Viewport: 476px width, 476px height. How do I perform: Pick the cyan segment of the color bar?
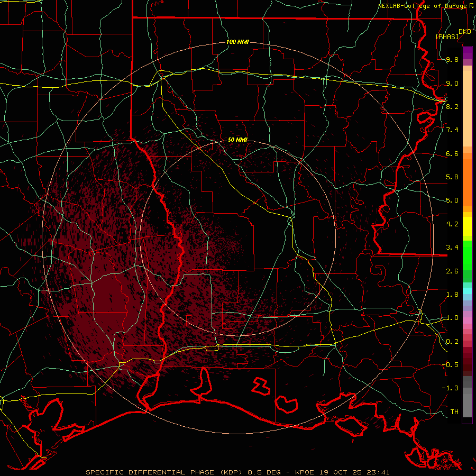(x=467, y=291)
